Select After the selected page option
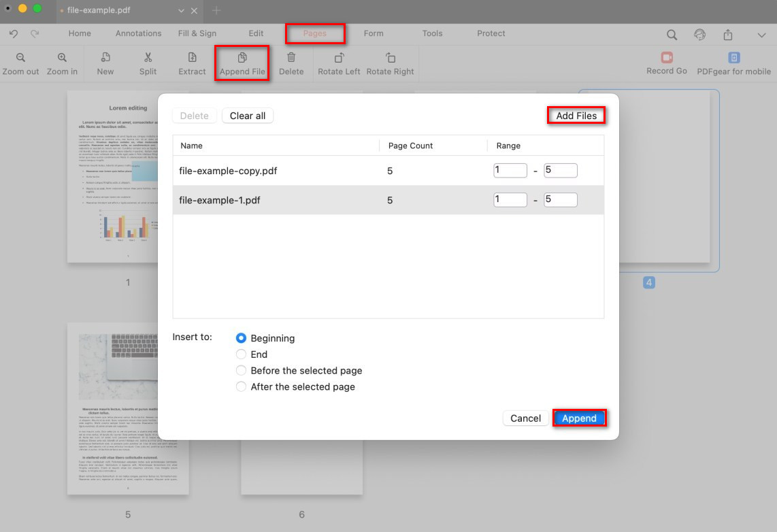 pos(241,387)
